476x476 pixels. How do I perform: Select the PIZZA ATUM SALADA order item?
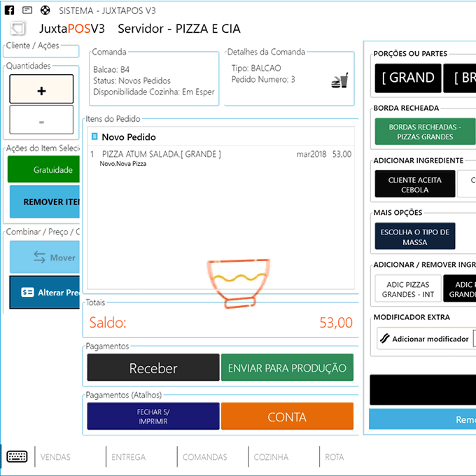click(x=161, y=154)
